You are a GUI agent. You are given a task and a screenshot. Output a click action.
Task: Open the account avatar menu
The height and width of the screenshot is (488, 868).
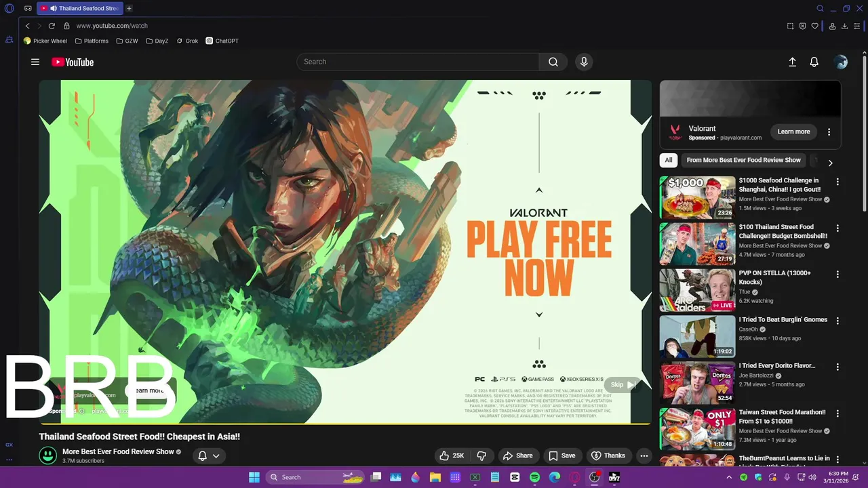coord(841,62)
